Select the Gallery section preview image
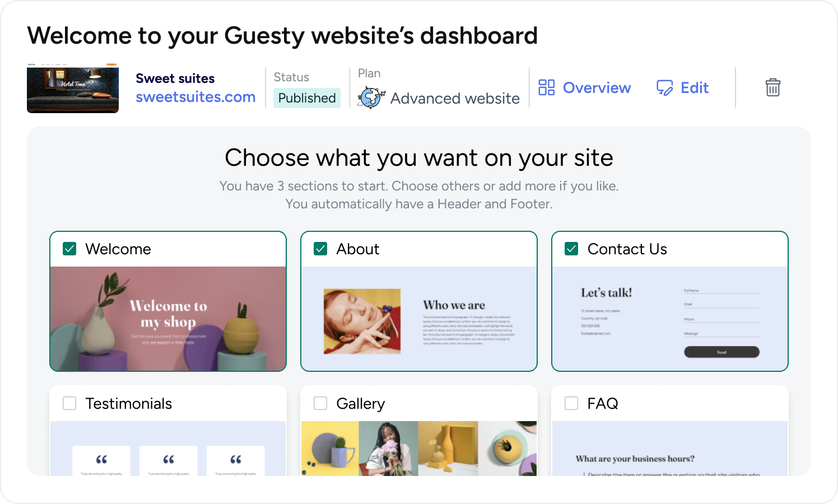The image size is (838, 504). point(419,448)
